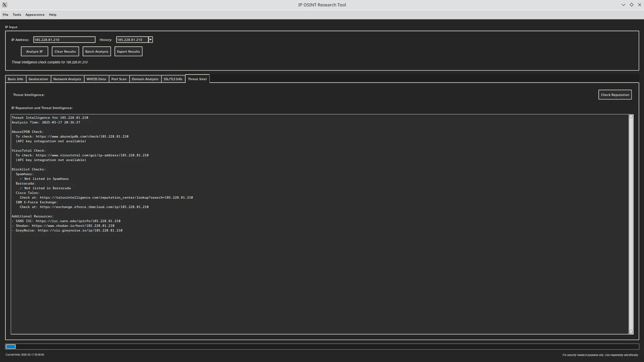Viewport: 644px width, 362px height.
Task: Click the X11 application icon in title bar
Action: (x=5, y=5)
